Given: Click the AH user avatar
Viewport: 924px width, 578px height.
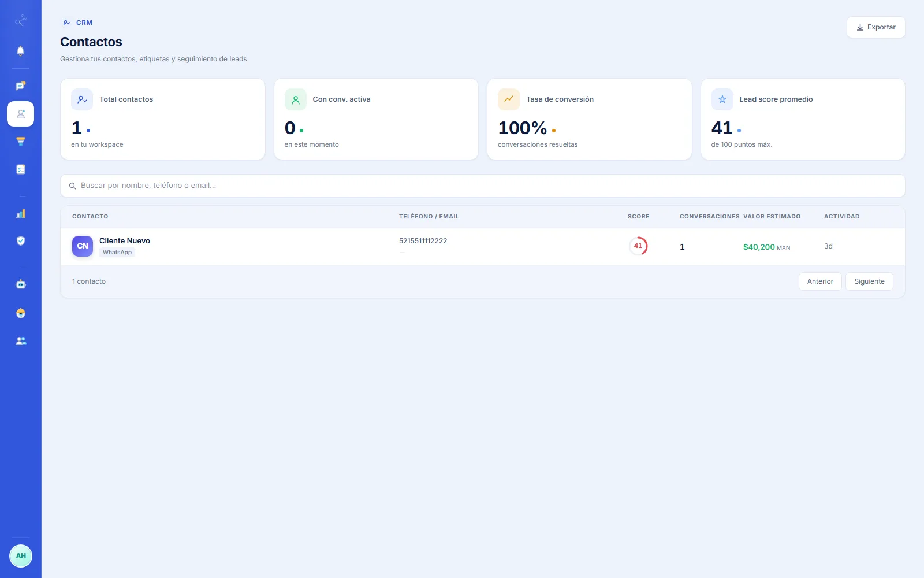Looking at the screenshot, I should tap(21, 556).
